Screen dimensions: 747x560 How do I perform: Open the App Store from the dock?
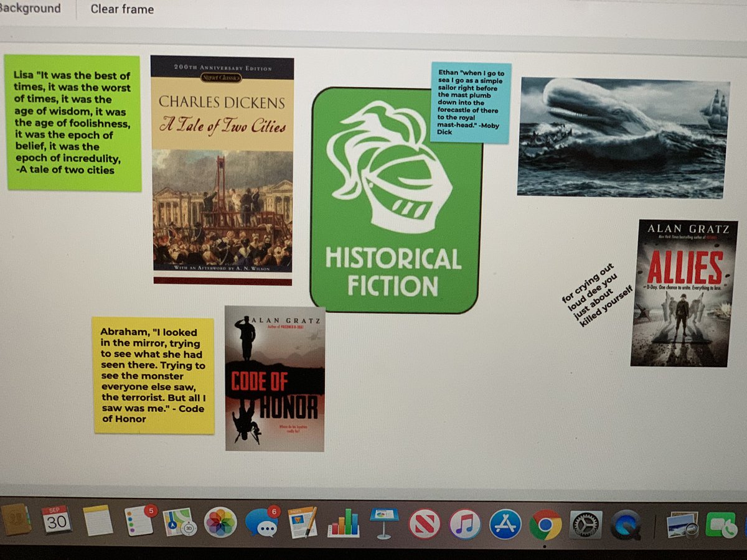click(x=505, y=525)
